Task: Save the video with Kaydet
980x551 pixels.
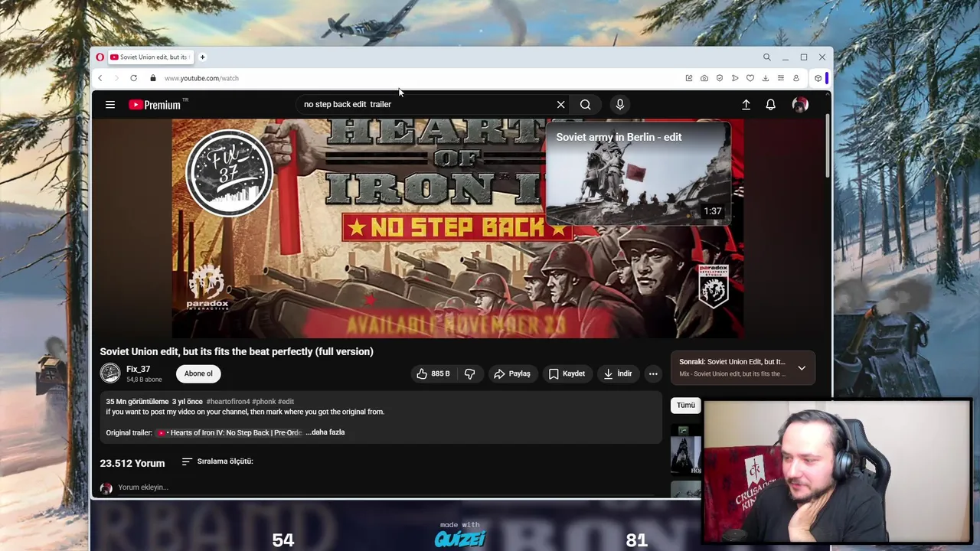Action: pyautogui.click(x=567, y=373)
